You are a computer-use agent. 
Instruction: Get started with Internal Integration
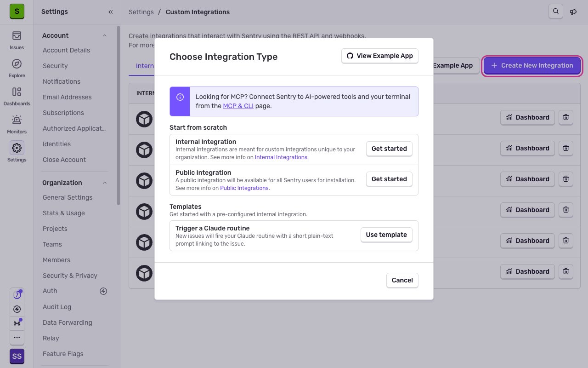pyautogui.click(x=389, y=149)
